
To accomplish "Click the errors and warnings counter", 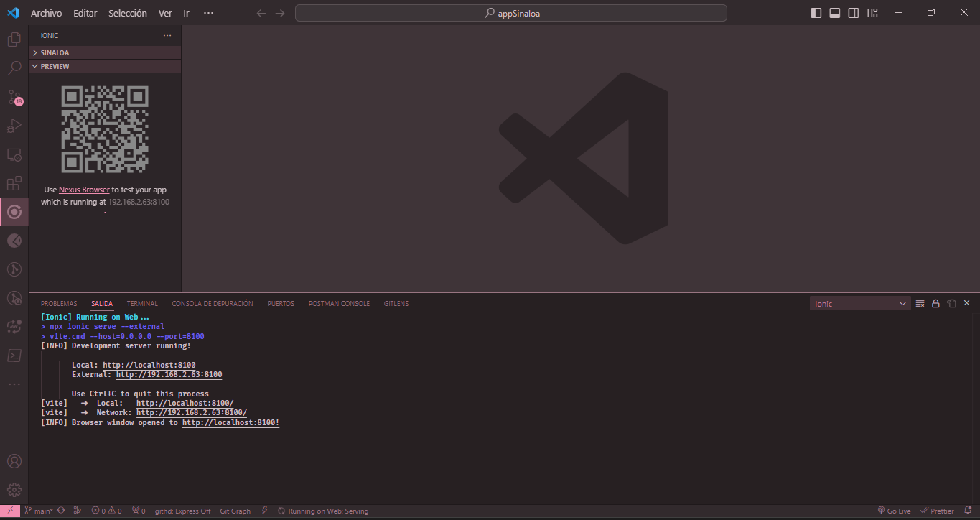I will click(106, 511).
